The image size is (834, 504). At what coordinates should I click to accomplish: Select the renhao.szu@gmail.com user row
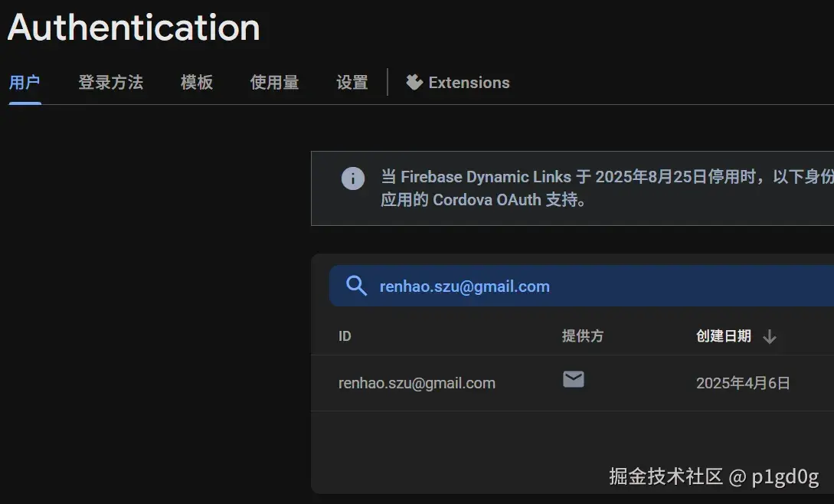click(572, 383)
